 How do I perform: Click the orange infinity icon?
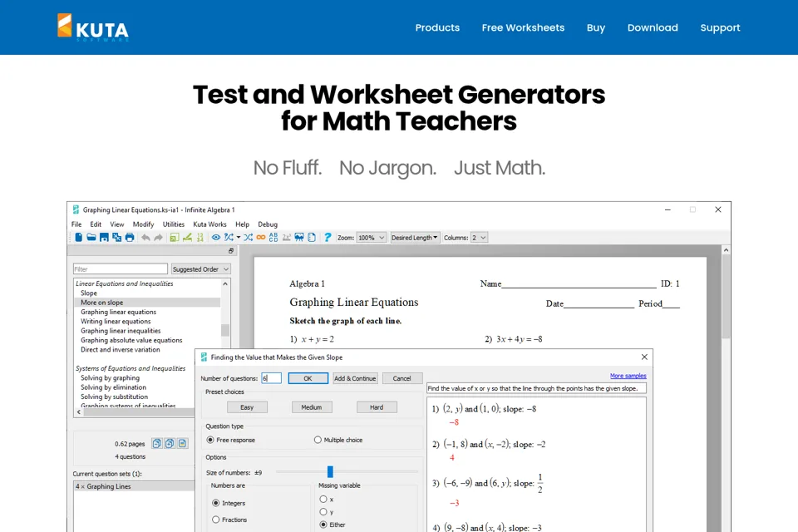point(260,237)
